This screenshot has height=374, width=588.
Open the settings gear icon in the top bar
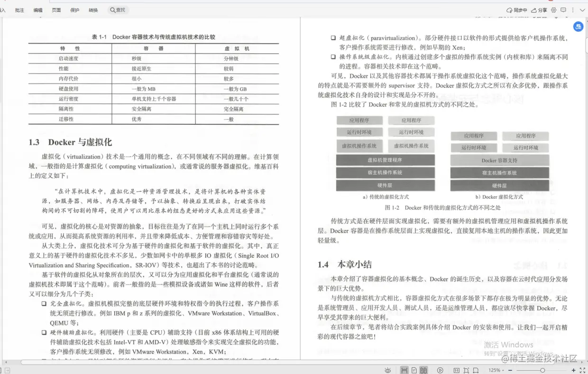554,10
